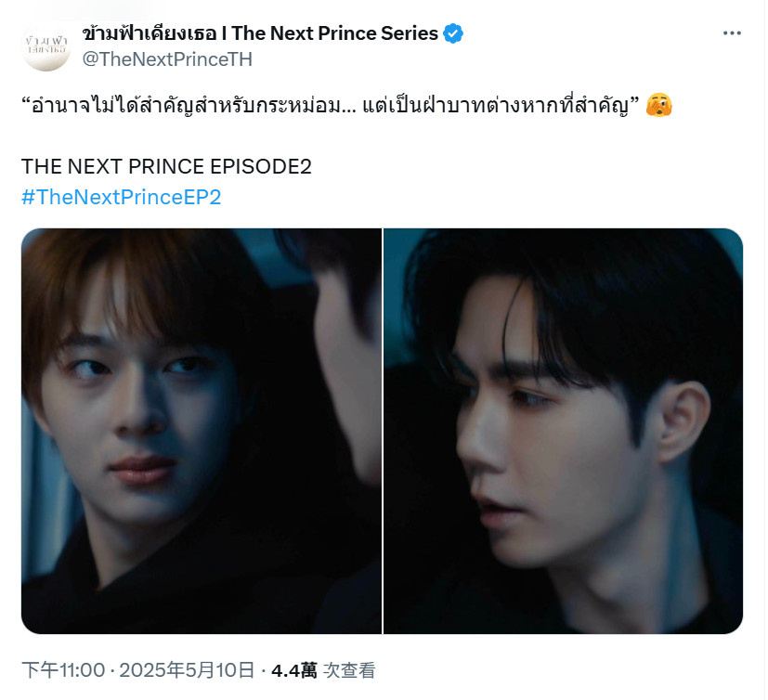Click the 2025年5月10日 post date
The height and width of the screenshot is (700, 768).
[187, 670]
